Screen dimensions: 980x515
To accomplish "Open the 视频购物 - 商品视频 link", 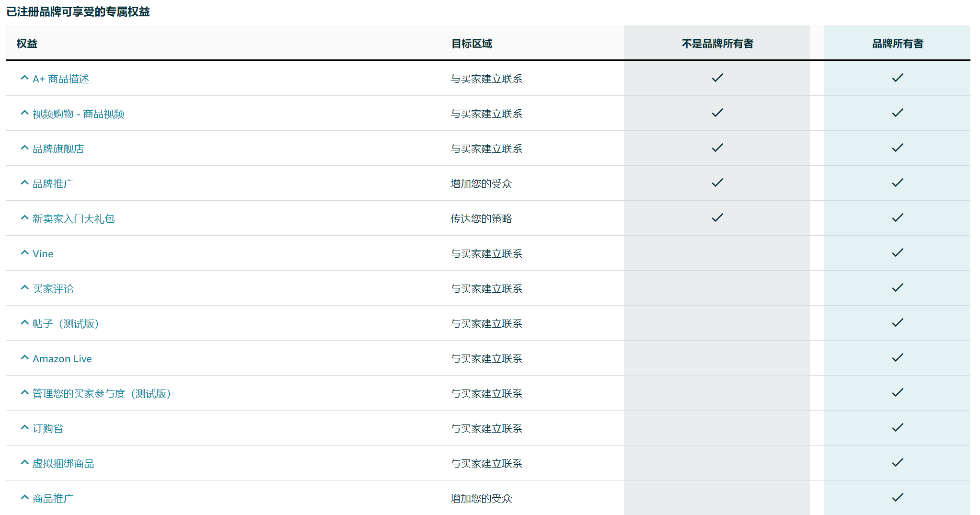I will click(79, 114).
